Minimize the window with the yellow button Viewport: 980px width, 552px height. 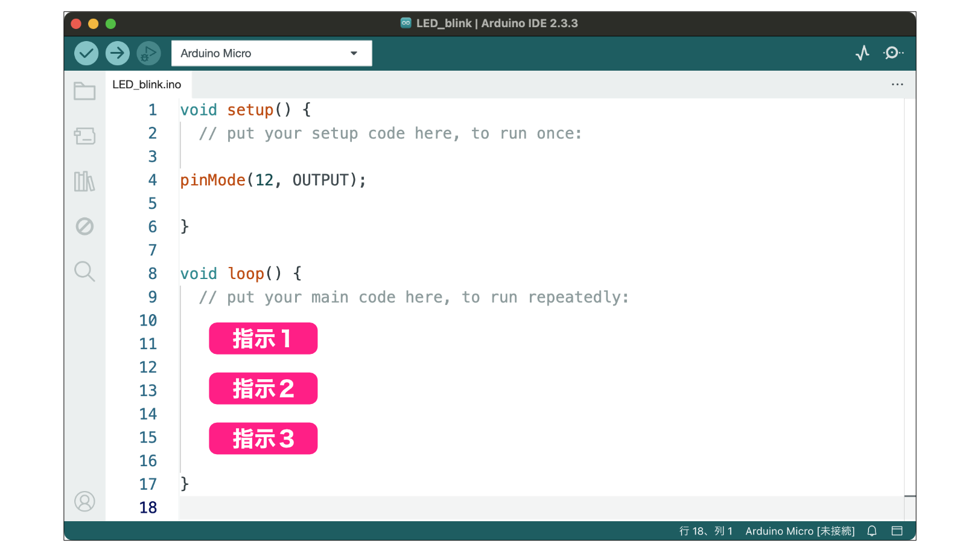(x=93, y=24)
